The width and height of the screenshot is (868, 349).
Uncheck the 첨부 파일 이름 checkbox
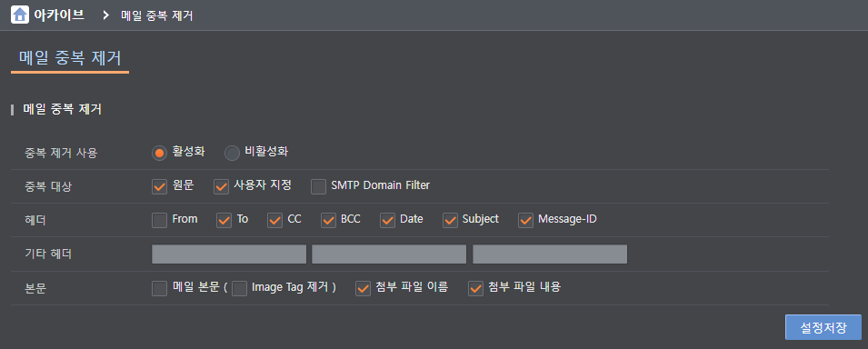tap(364, 289)
